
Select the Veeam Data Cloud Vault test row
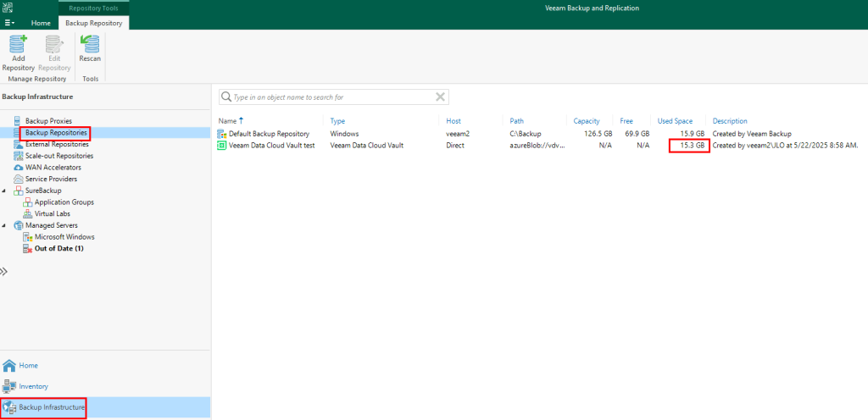click(x=540, y=146)
